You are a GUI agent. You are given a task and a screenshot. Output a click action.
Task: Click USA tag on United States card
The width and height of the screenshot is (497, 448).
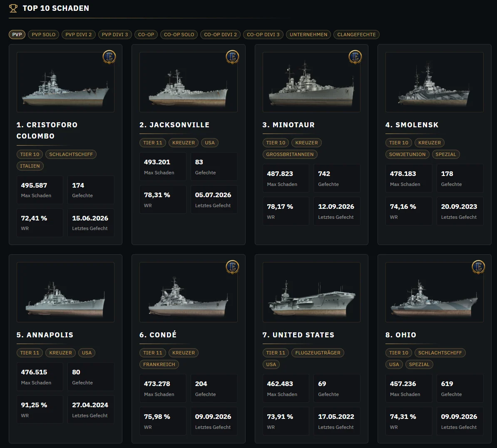tap(271, 364)
